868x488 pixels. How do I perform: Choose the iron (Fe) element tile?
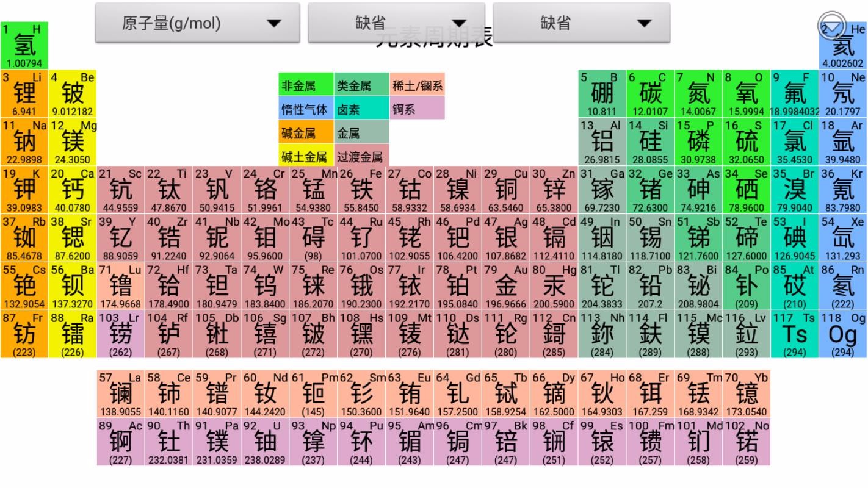click(361, 190)
